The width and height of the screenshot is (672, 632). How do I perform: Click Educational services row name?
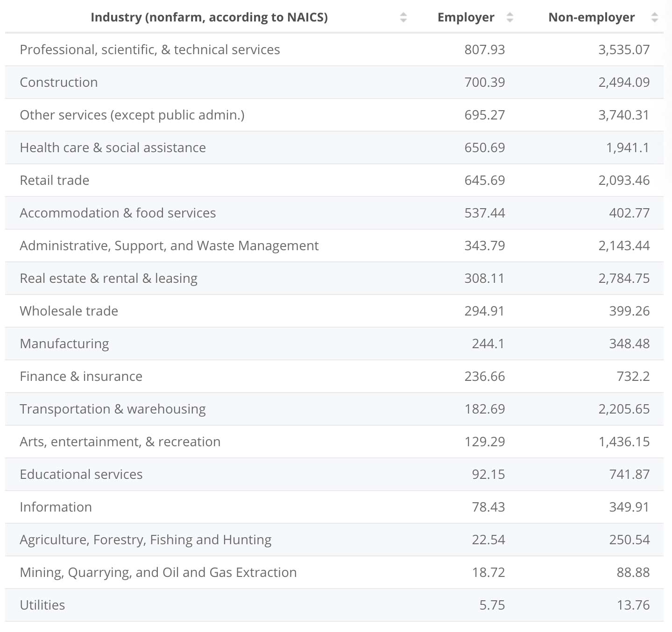tap(81, 475)
